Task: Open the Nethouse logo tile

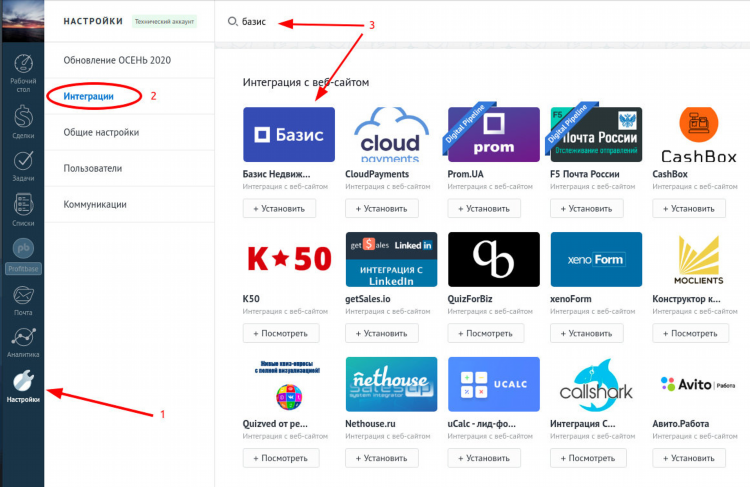Action: point(391,384)
